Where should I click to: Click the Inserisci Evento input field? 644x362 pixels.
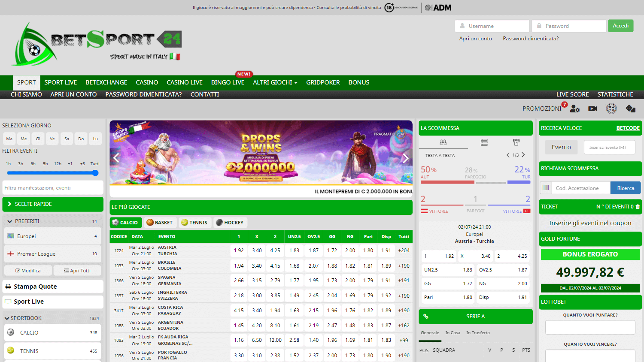point(609,147)
